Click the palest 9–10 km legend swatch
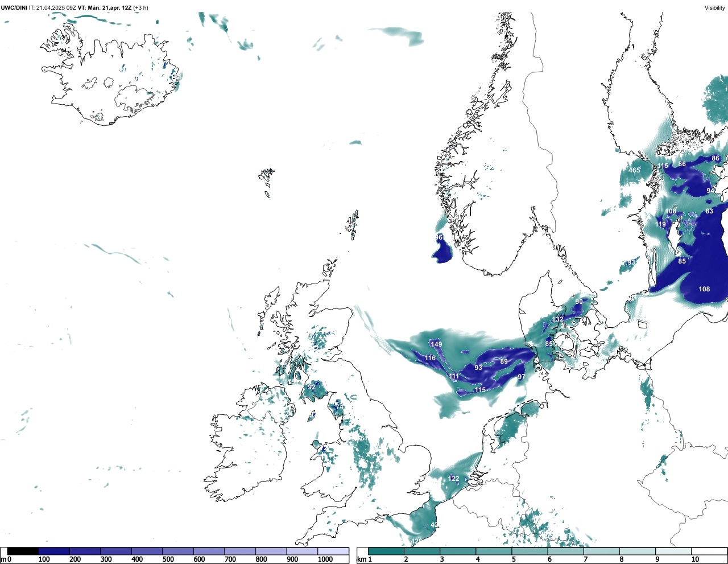The height and width of the screenshot is (564, 728). 673,551
